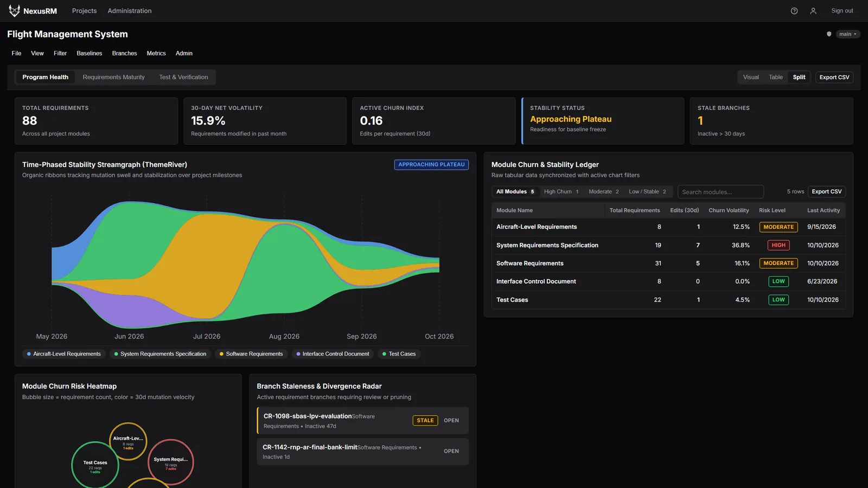Switch to Test & Verification tab
Image resolution: width=868 pixels, height=488 pixels.
pyautogui.click(x=183, y=77)
